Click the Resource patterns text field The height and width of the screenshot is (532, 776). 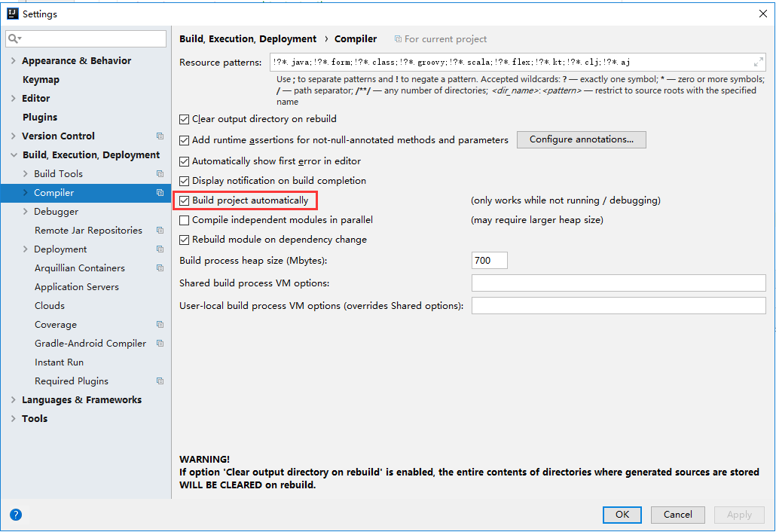(x=518, y=63)
